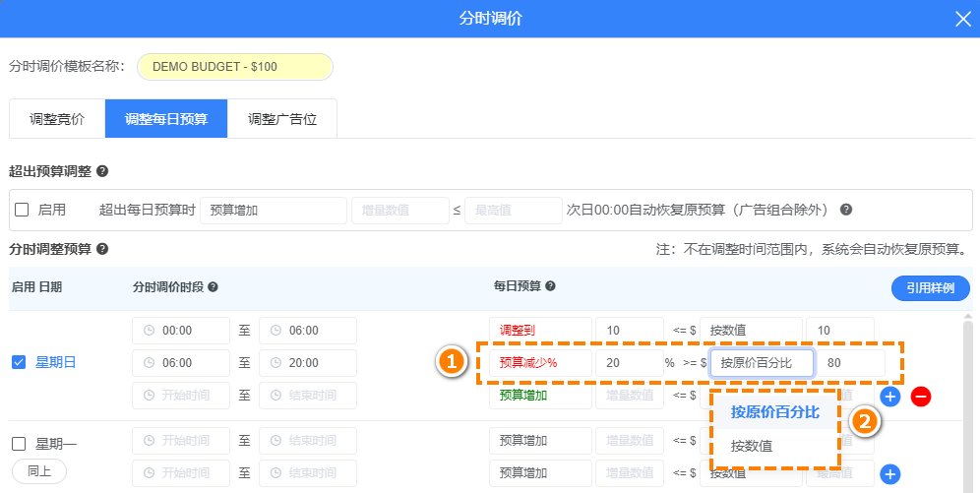
Task: Add a time period row for 星期日
Action: pyautogui.click(x=890, y=397)
